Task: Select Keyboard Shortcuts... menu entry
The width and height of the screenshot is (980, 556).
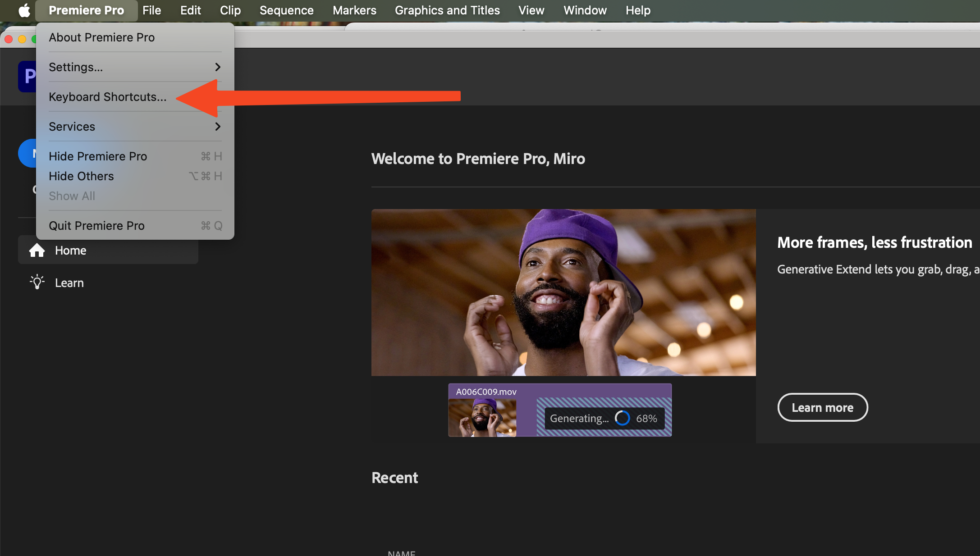Action: tap(135, 97)
